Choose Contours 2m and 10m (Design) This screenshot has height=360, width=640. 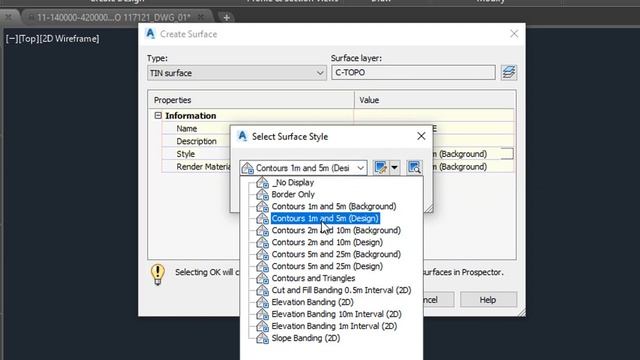(x=327, y=242)
